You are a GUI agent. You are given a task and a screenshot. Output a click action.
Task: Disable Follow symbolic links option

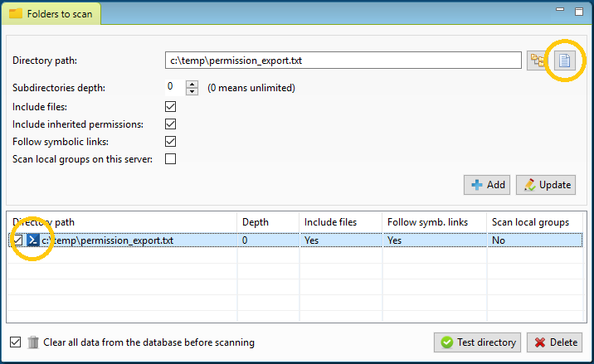tap(170, 142)
